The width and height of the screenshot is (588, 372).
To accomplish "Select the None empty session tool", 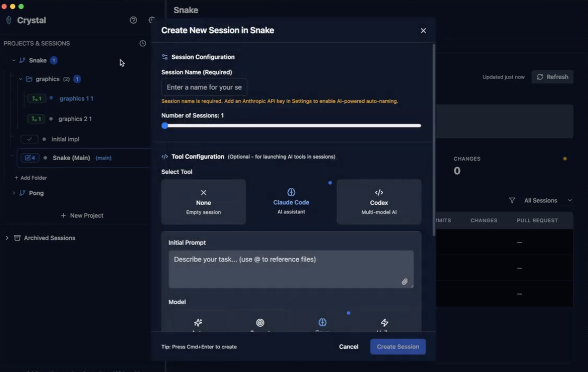I will (x=203, y=202).
